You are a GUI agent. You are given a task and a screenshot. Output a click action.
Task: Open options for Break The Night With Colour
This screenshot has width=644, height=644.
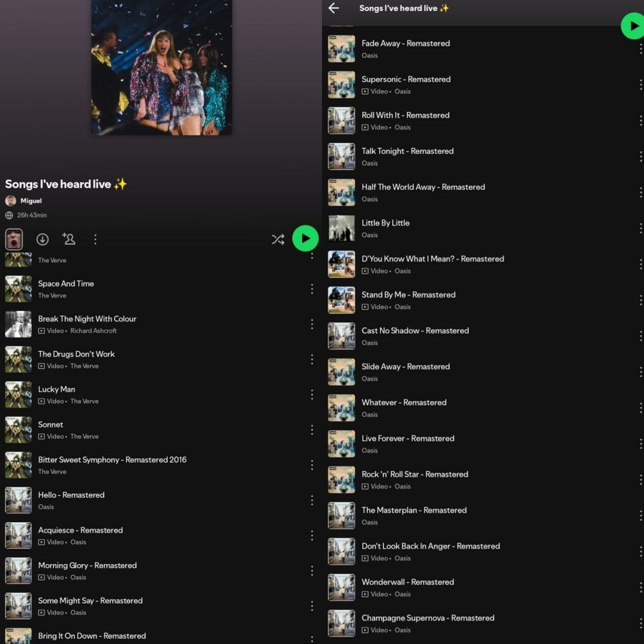click(312, 325)
